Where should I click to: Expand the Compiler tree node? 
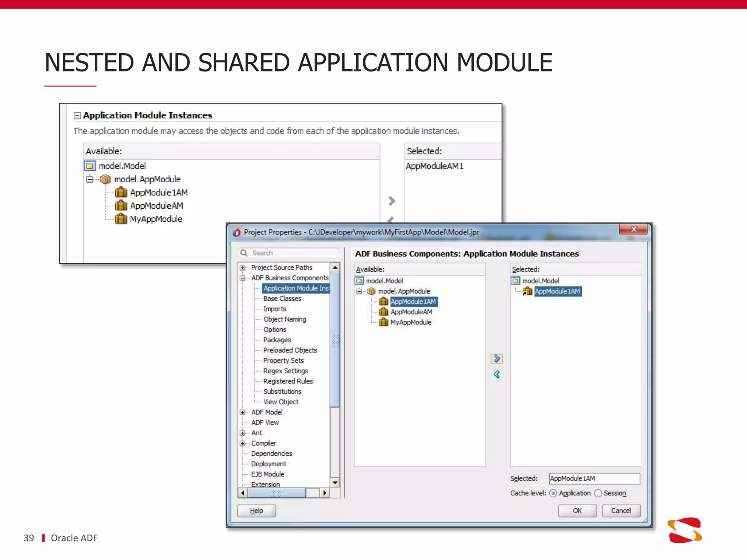(242, 443)
